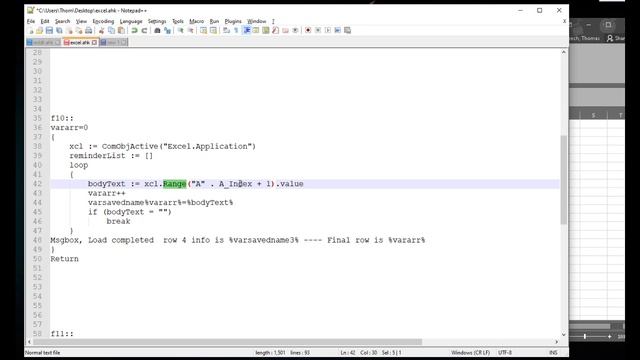Viewport: 640px width, 360px height.
Task: Toggle word wrap in the toolbar
Action: tap(226, 31)
